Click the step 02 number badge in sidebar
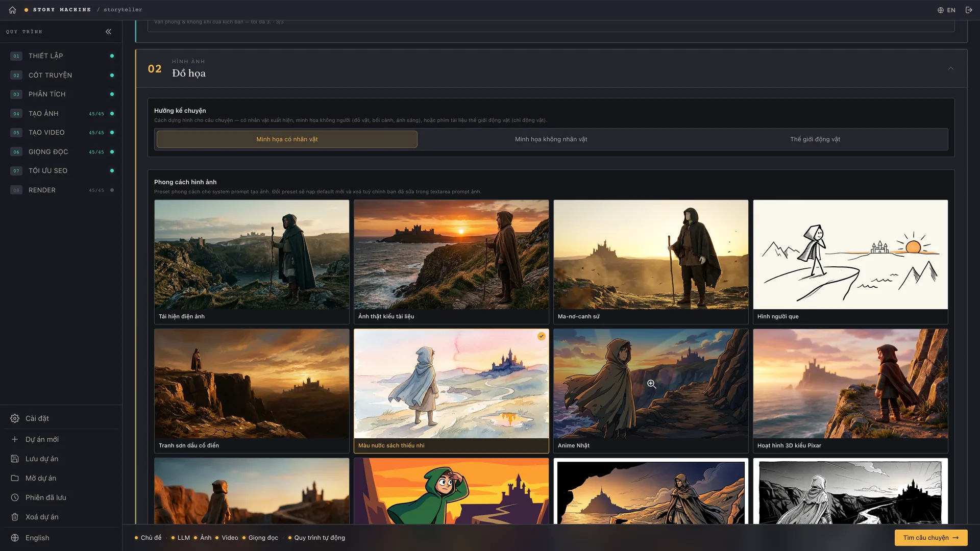 pyautogui.click(x=16, y=76)
